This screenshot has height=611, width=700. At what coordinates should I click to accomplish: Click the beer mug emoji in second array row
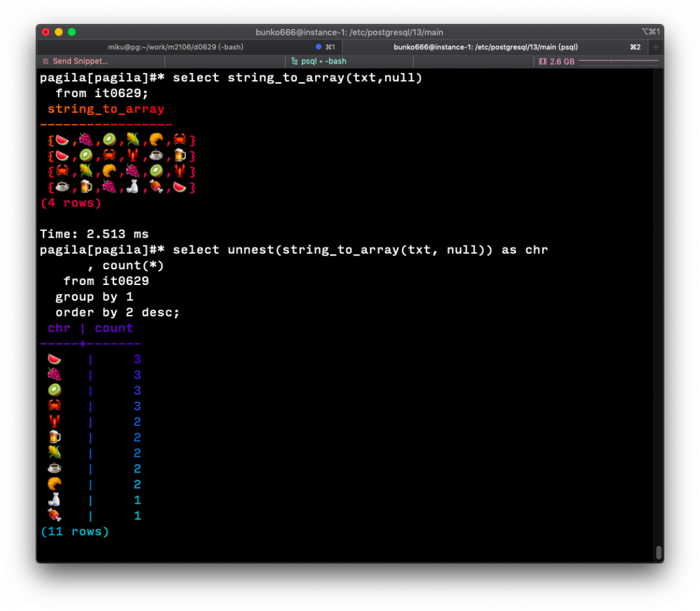(180, 155)
